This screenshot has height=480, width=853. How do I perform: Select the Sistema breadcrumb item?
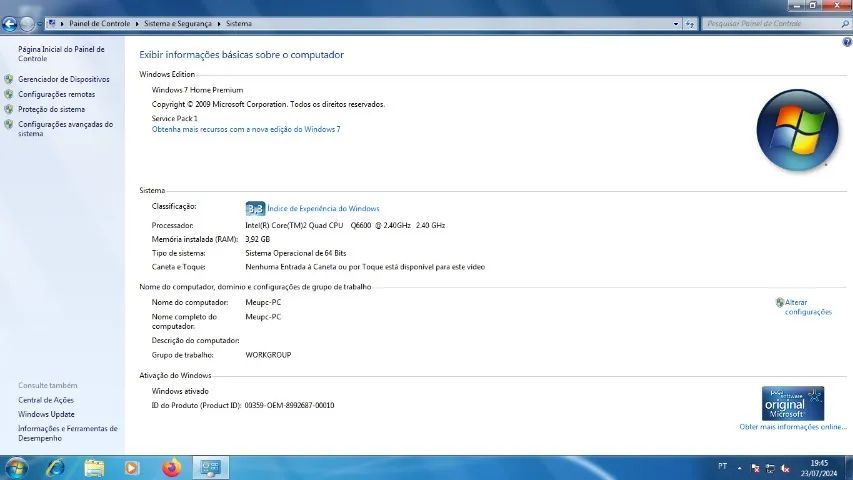pos(239,23)
